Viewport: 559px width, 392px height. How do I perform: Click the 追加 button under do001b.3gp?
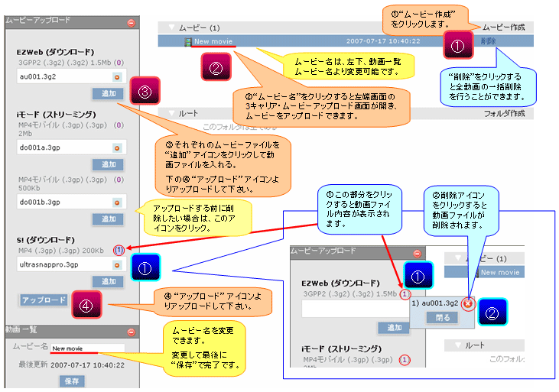tap(108, 219)
